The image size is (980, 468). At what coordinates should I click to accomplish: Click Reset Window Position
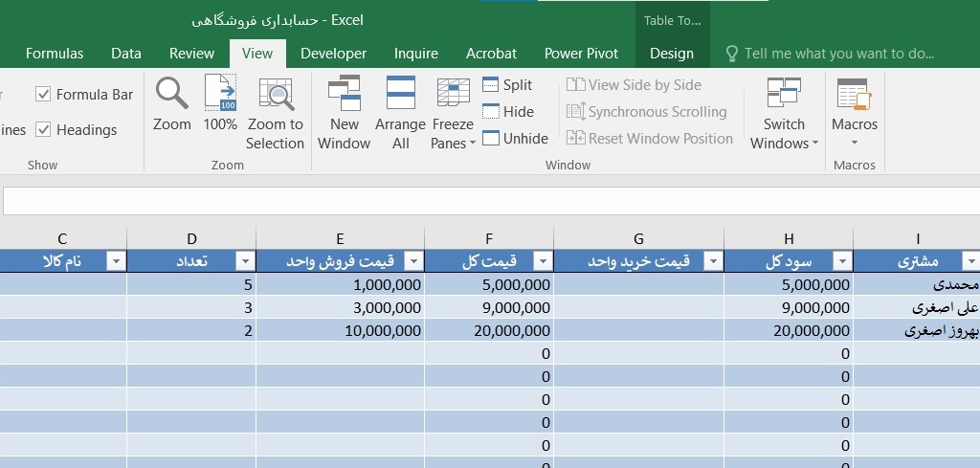(x=650, y=139)
